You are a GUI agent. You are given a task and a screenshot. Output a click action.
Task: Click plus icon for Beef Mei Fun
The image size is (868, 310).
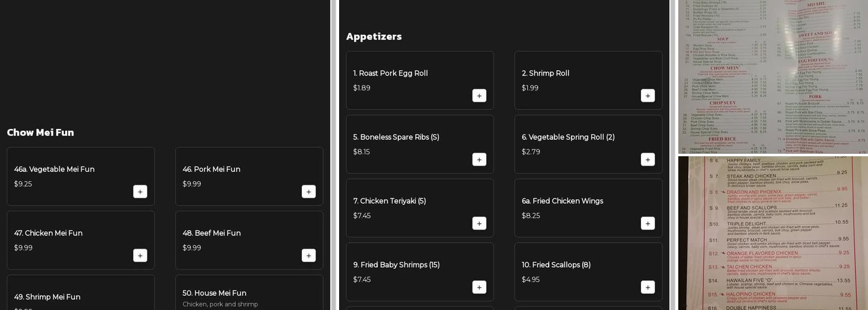309,255
